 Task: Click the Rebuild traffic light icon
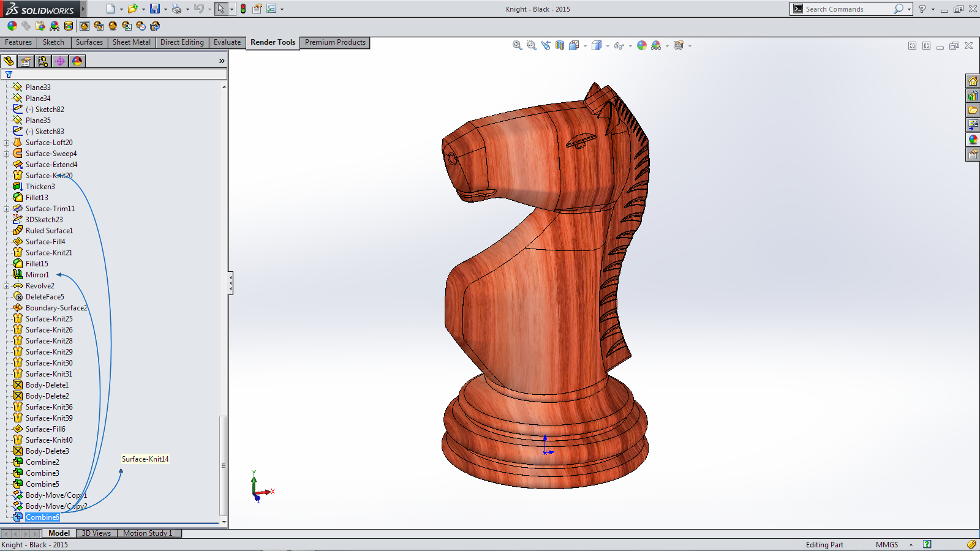pos(243,9)
